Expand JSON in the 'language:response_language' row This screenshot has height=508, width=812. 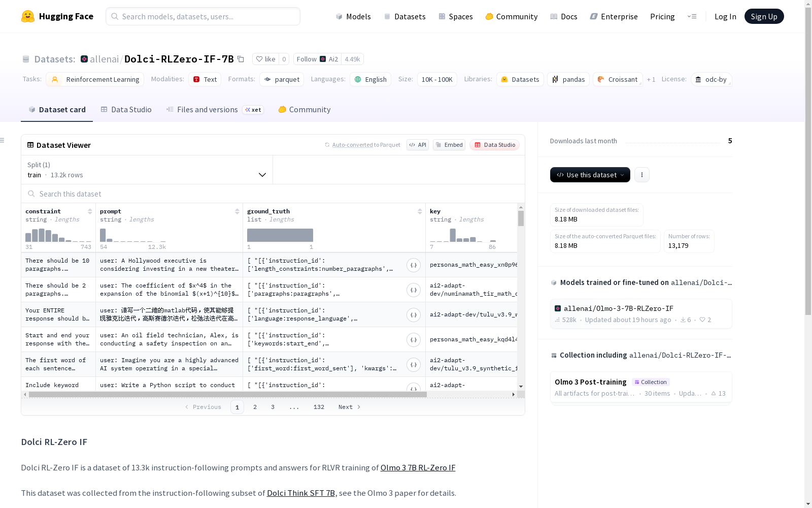(x=414, y=315)
